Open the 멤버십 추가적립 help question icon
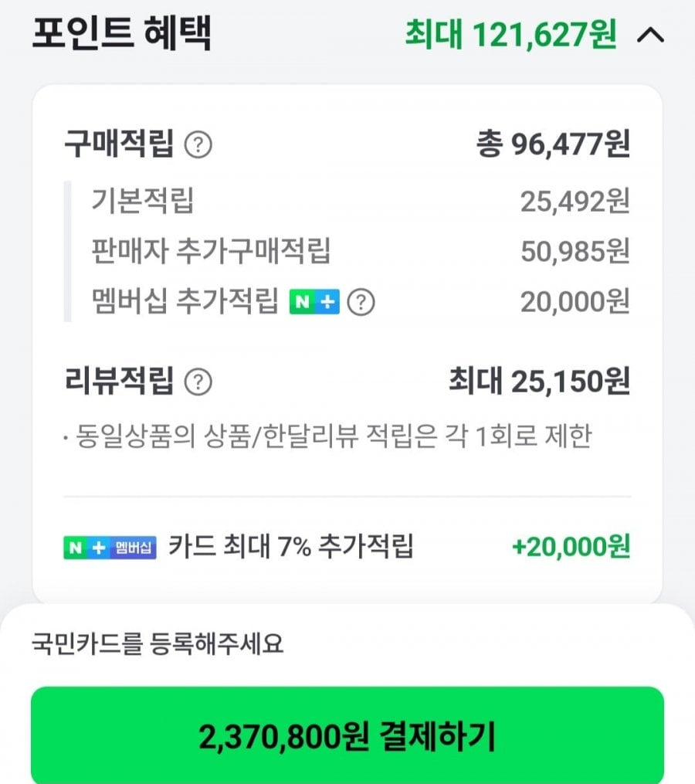 pyautogui.click(x=361, y=302)
